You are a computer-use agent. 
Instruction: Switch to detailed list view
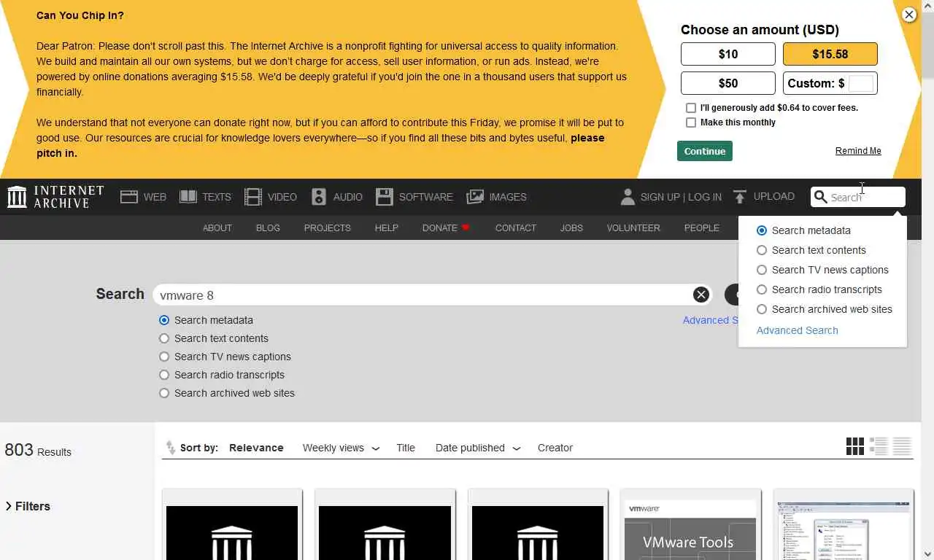click(x=879, y=446)
